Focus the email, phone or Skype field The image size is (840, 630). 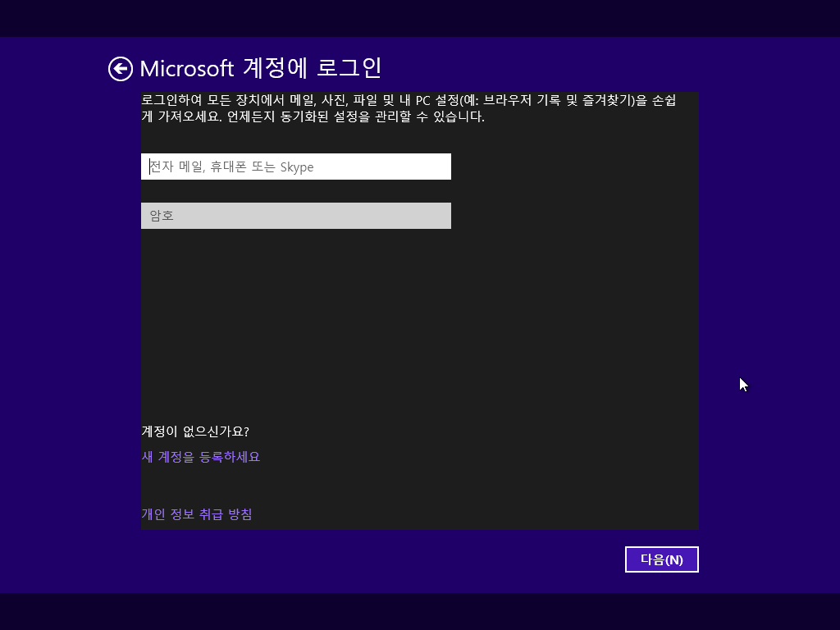(x=295, y=167)
